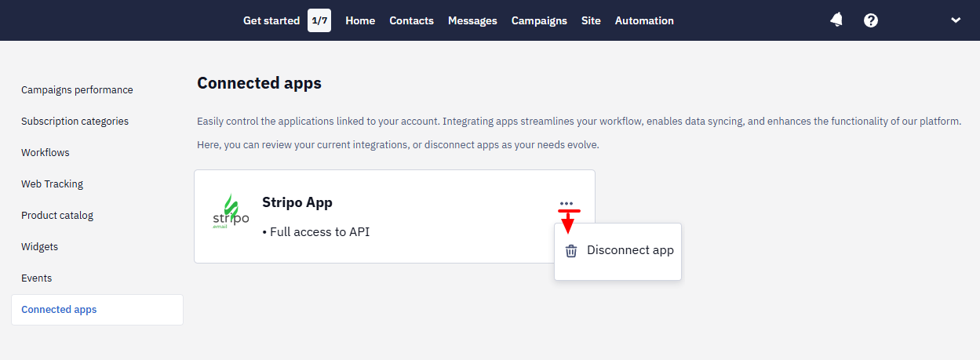The image size is (980, 360).
Task: Open the notifications bell
Action: click(836, 20)
